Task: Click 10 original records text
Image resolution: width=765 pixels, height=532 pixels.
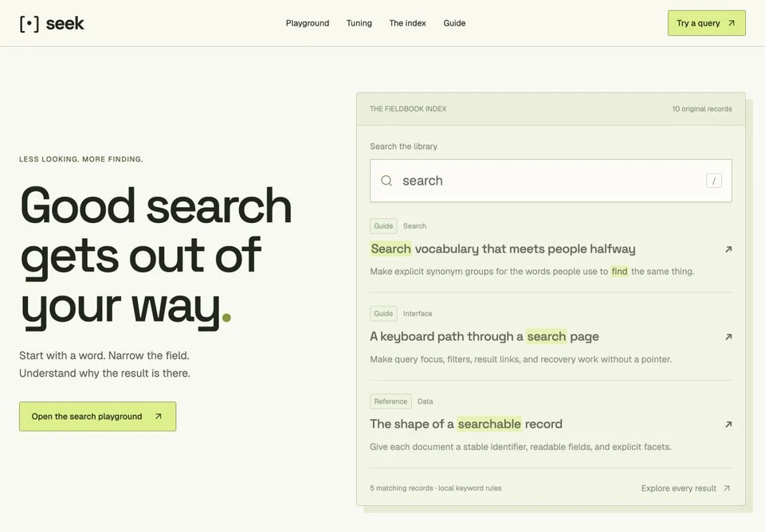Action: pos(702,109)
